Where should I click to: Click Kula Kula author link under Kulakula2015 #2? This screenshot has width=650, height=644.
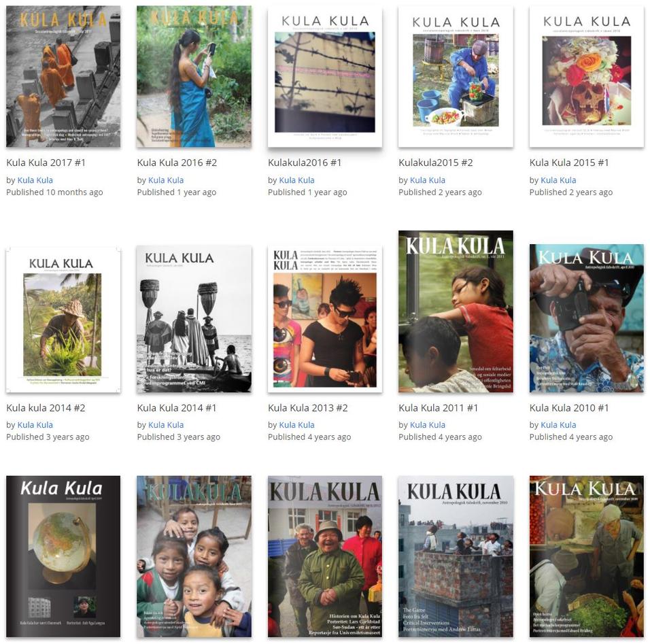coord(428,180)
